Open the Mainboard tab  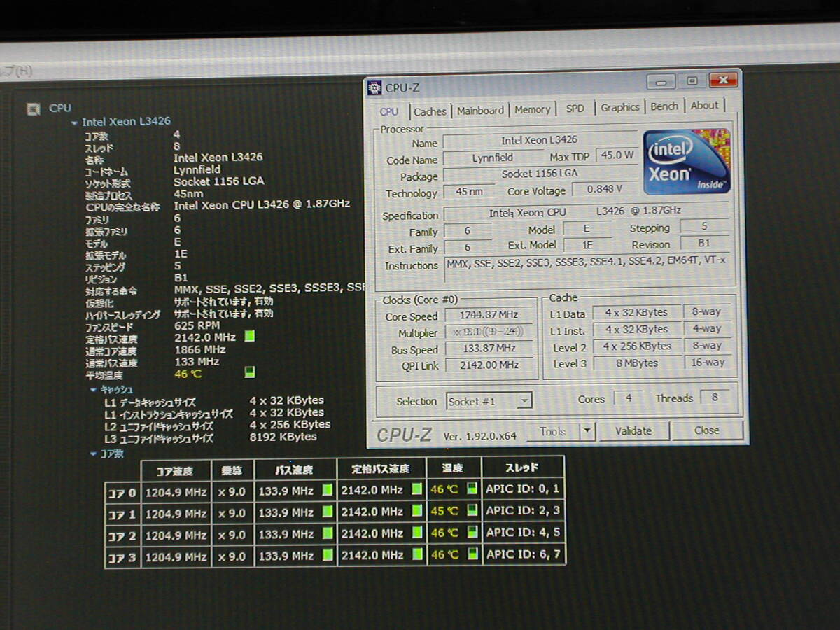coord(480,111)
